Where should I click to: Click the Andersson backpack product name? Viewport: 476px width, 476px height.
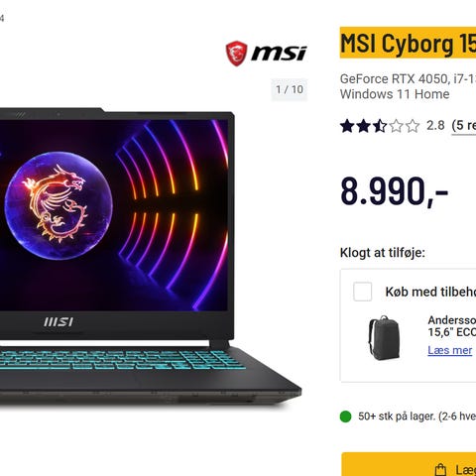point(452,326)
